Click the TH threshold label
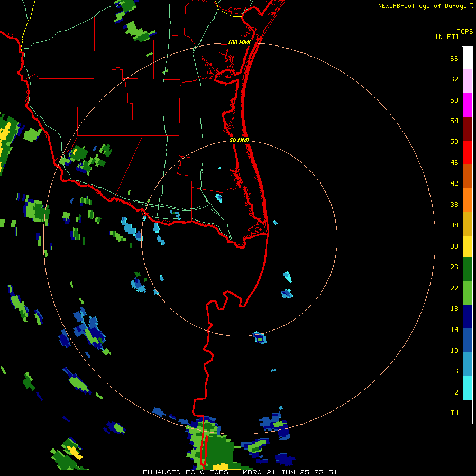Screen dimensions: 476x476 pyautogui.click(x=454, y=413)
